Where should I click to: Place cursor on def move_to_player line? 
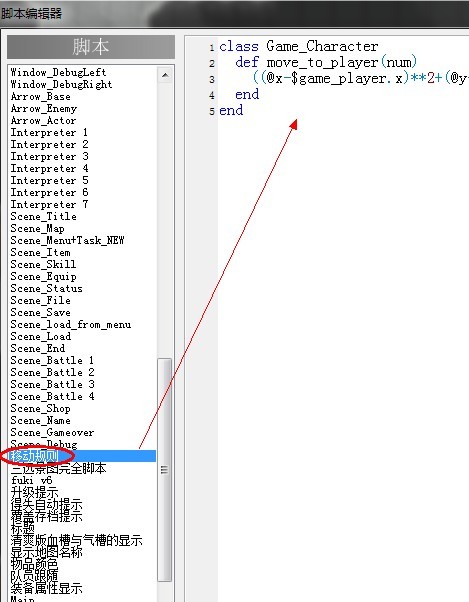(326, 62)
